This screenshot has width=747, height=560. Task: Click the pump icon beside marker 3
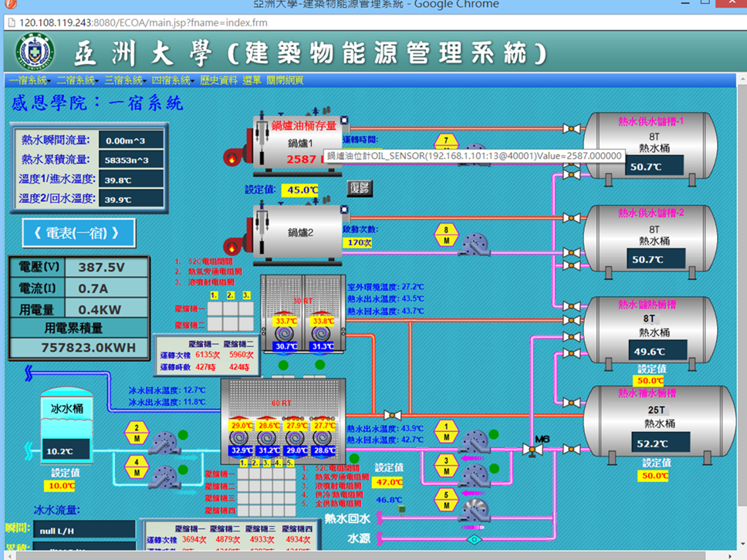pos(474,474)
